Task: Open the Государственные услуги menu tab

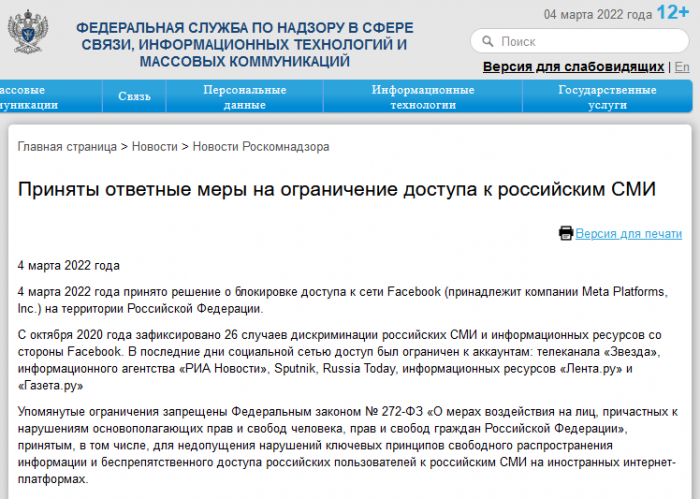Action: point(607,97)
